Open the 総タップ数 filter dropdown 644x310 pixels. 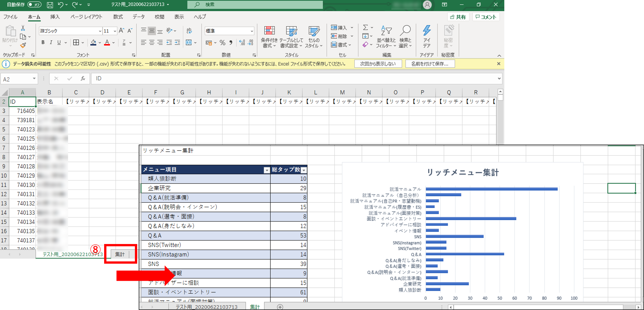[x=304, y=170]
